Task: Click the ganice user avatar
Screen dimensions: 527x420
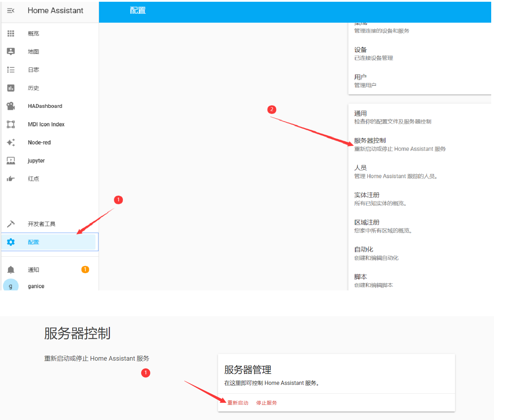Action: pyautogui.click(x=11, y=286)
